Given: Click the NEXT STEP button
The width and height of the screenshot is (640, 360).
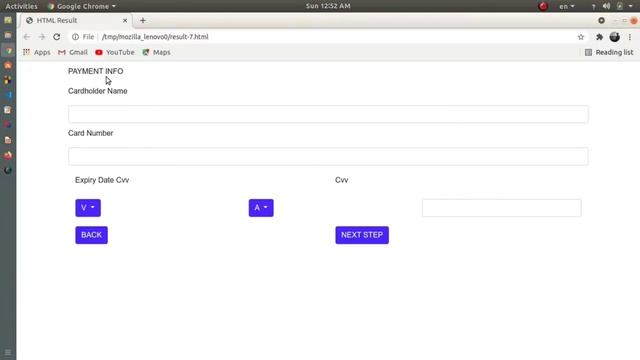Looking at the screenshot, I should tap(362, 235).
